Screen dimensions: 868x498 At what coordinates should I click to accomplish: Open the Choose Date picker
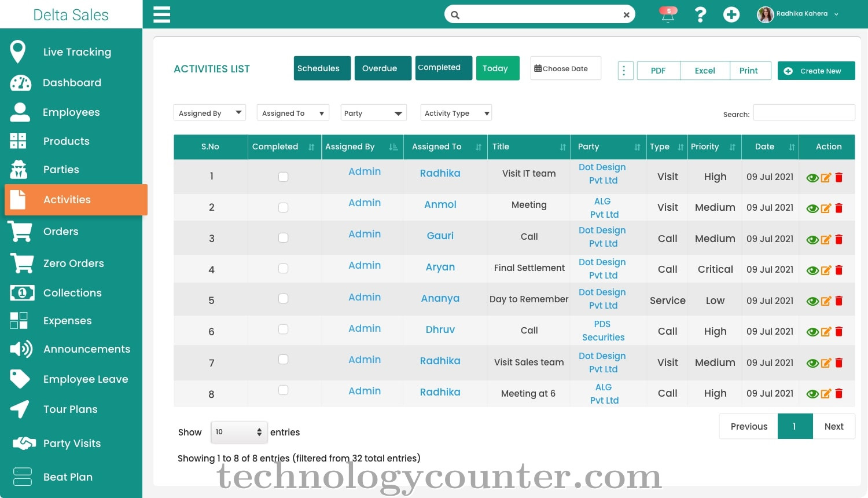(x=565, y=68)
